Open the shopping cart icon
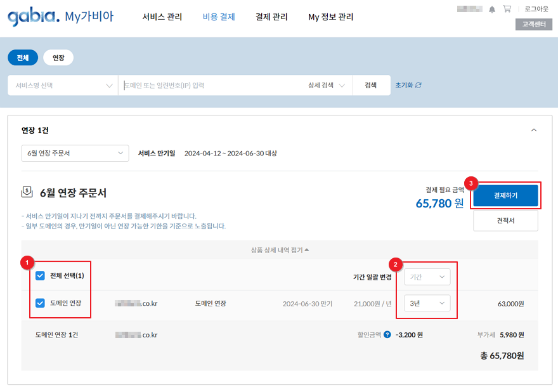 pos(507,9)
